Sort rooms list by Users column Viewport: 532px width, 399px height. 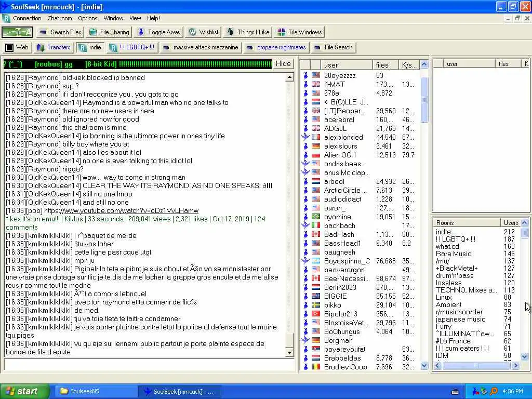tap(510, 222)
